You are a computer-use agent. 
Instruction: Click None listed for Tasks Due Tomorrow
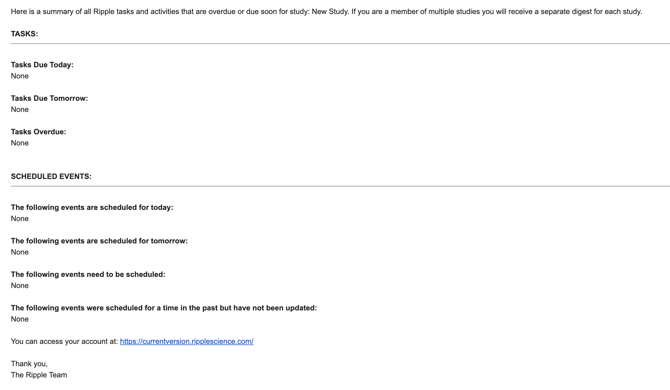[20, 109]
